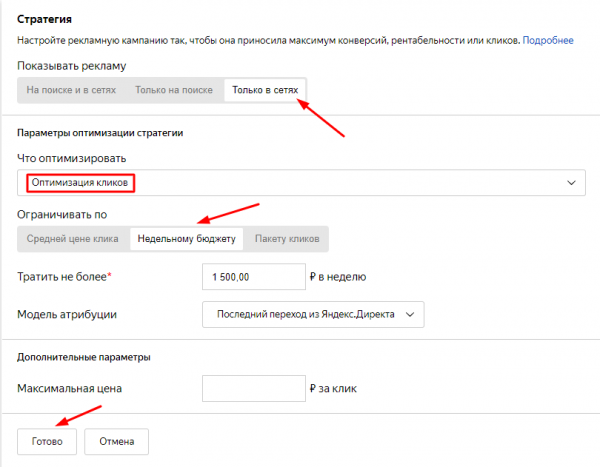Switch ad display to Только на поиске
600x467 pixels.
click(x=174, y=90)
